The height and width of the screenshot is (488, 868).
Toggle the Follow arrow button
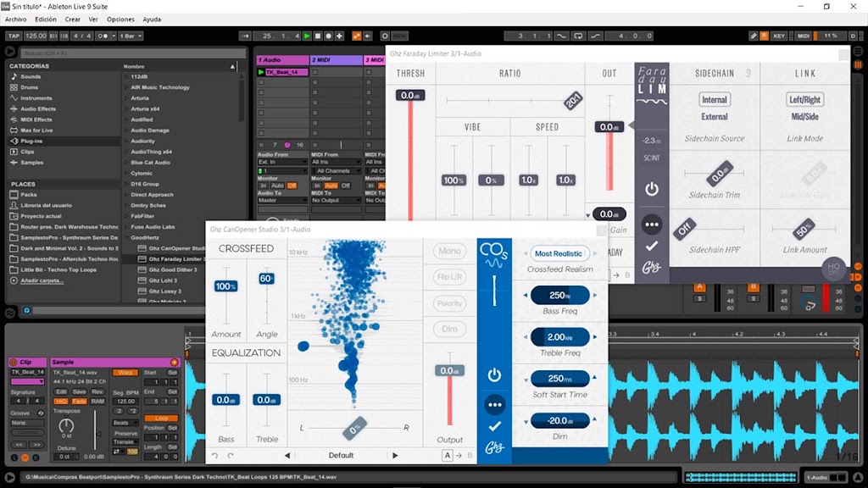245,36
